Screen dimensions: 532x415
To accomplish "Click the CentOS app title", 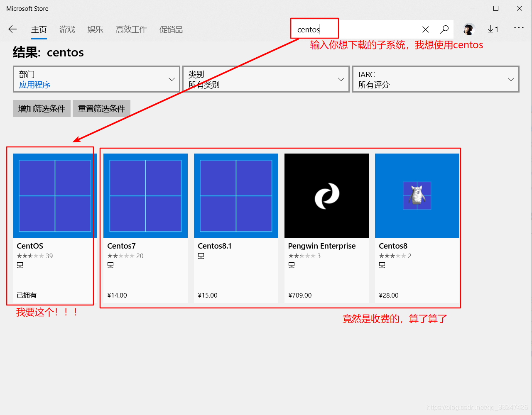I will (x=30, y=246).
